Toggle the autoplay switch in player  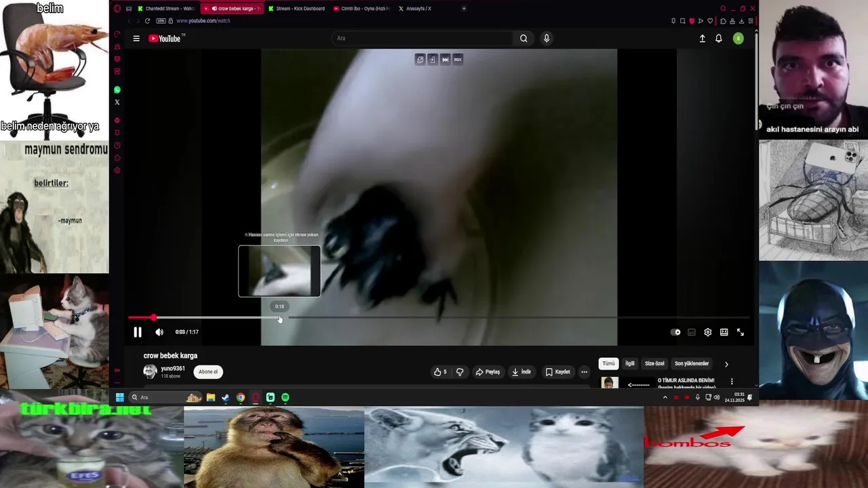(675, 332)
